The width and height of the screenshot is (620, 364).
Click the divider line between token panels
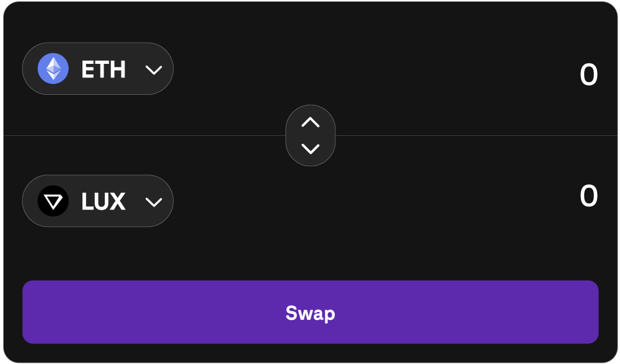click(155, 135)
